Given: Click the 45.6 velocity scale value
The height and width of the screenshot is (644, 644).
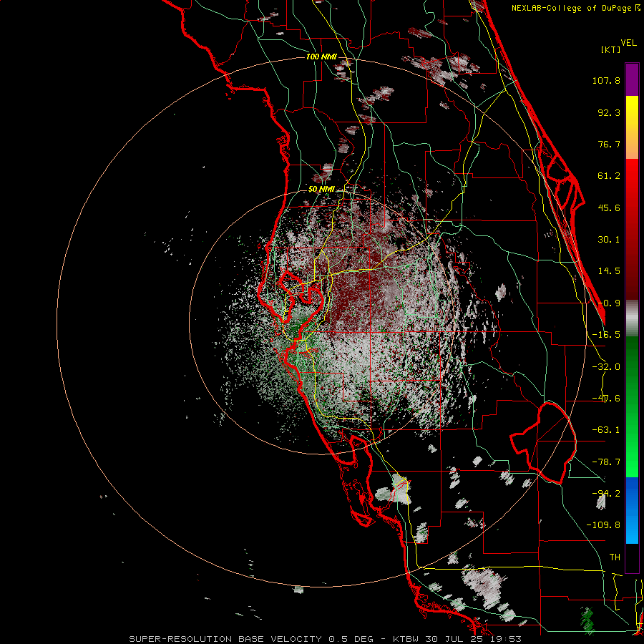Looking at the screenshot, I should point(609,208).
